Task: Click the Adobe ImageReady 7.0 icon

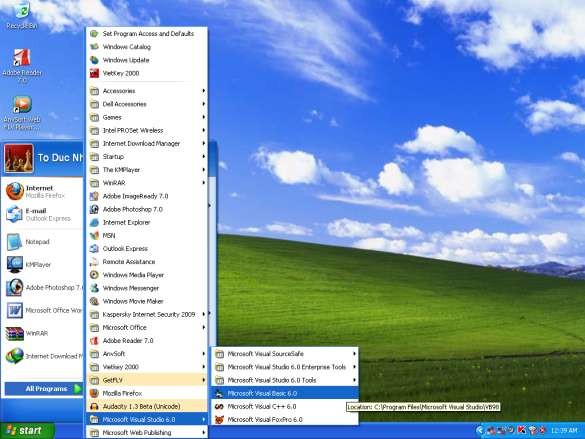Action: point(94,196)
